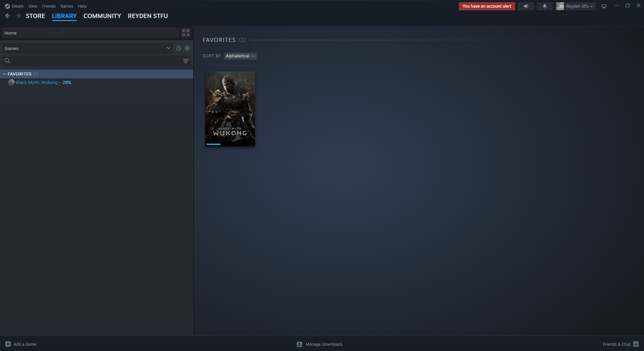
Task: Click the Friends & Chat icon
Action: pyautogui.click(x=636, y=344)
